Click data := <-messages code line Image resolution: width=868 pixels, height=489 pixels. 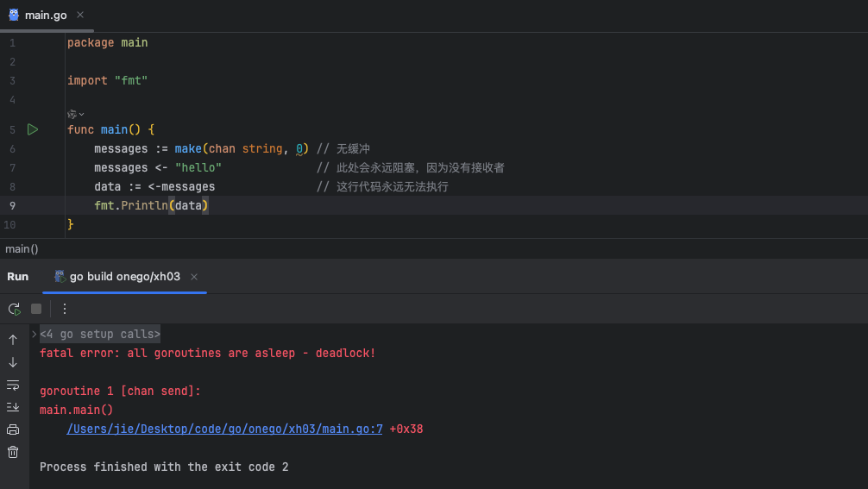(154, 187)
